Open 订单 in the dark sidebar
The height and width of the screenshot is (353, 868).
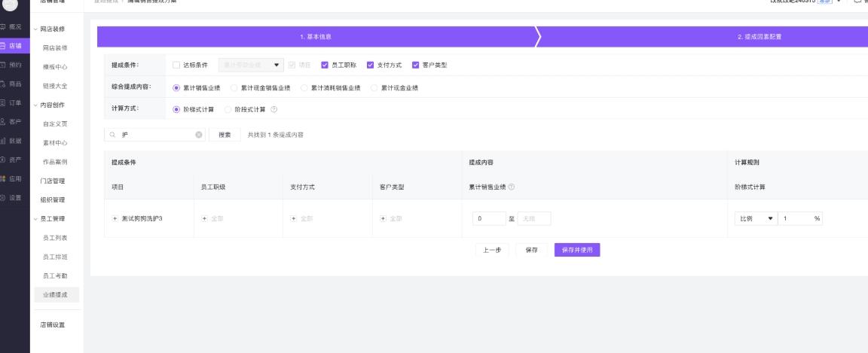tap(11, 103)
